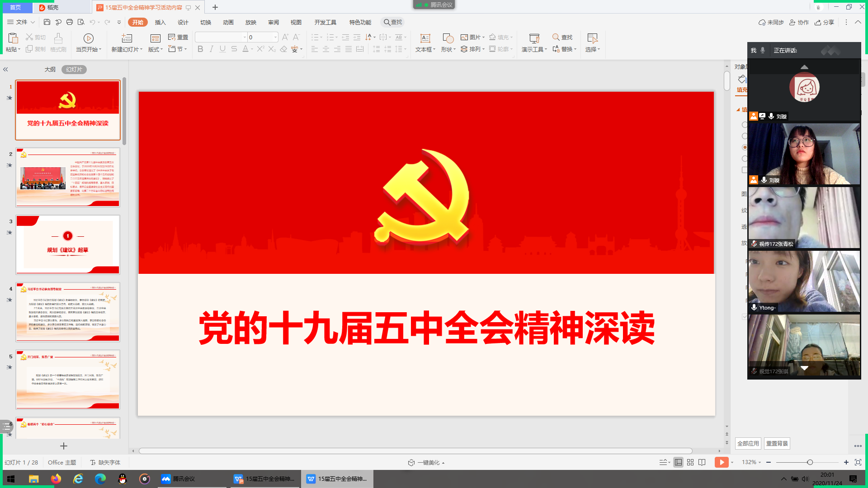Click the 全部应用 apply all button
Image resolution: width=868 pixels, height=488 pixels.
pos(748,443)
